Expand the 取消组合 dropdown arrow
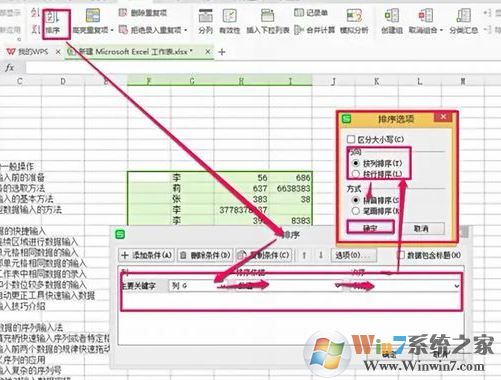The image size is (501, 380). [441, 30]
